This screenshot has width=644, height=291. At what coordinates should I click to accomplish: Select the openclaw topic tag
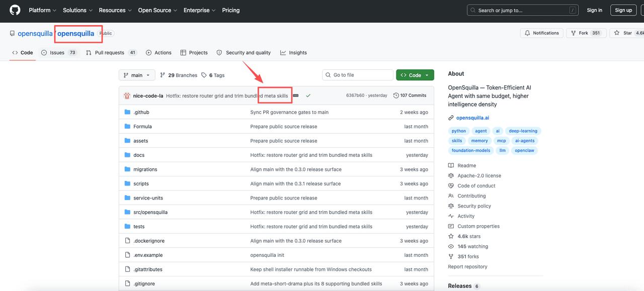(x=524, y=150)
